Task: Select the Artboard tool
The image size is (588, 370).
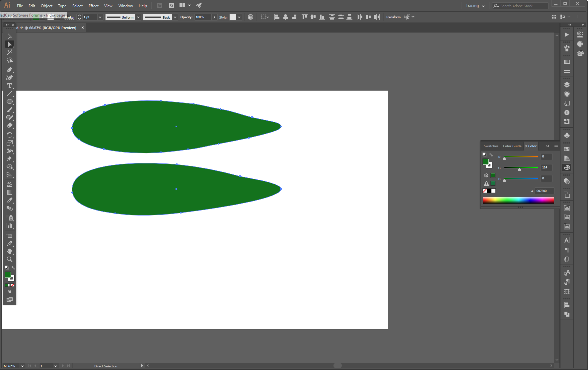Action: pyautogui.click(x=10, y=235)
